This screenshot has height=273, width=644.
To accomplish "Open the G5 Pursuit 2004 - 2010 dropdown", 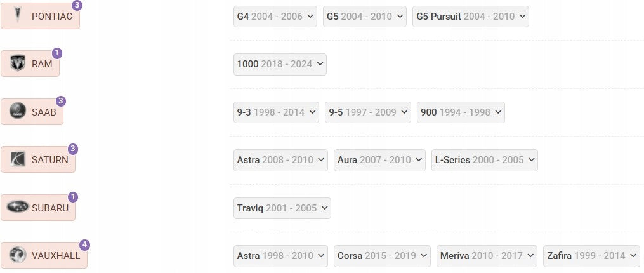I will click(471, 17).
